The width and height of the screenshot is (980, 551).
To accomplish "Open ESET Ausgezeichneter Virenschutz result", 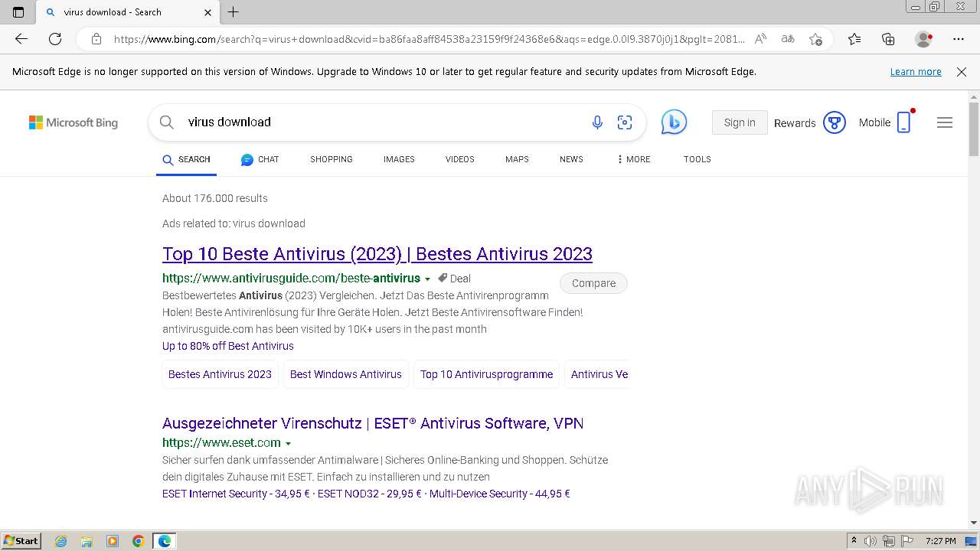I will 373,423.
